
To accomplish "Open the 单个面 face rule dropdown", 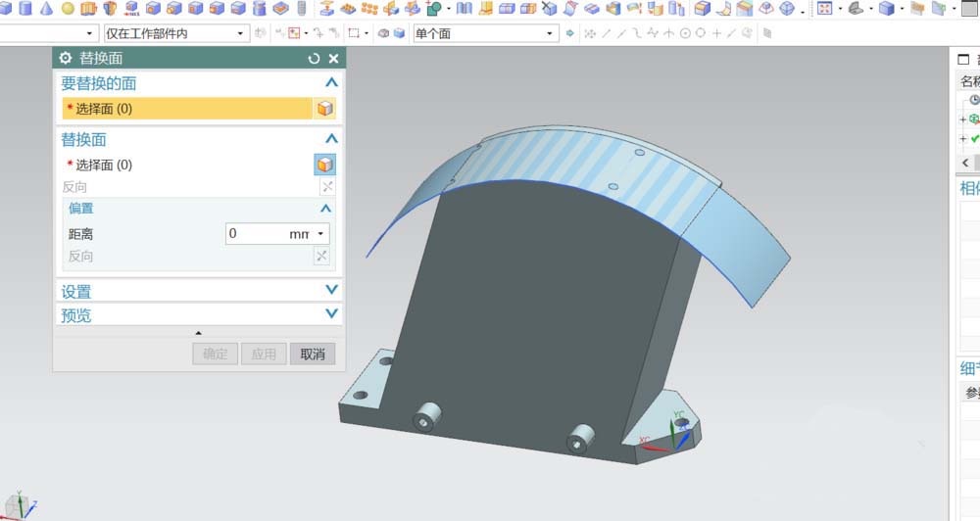I will coord(486,33).
